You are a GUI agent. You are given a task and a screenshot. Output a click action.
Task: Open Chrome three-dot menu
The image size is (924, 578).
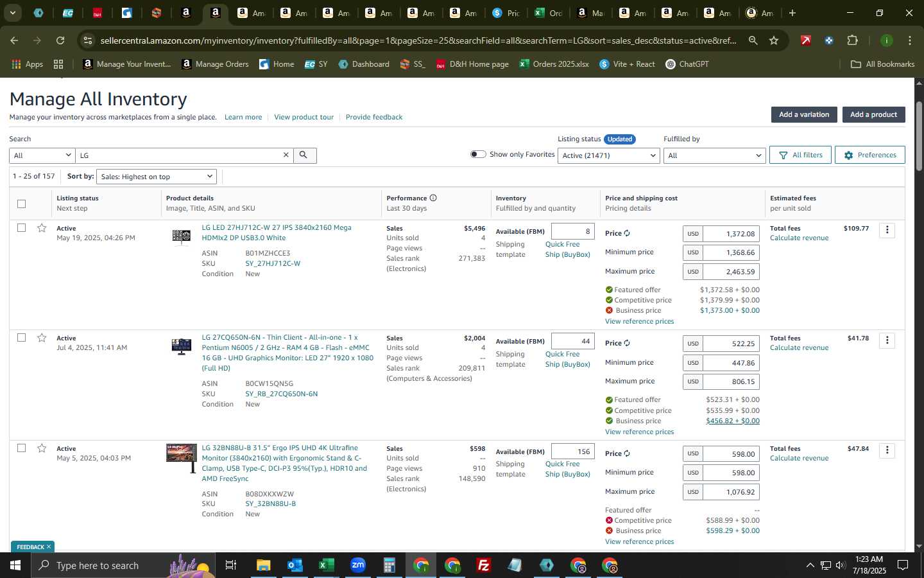pyautogui.click(x=910, y=40)
